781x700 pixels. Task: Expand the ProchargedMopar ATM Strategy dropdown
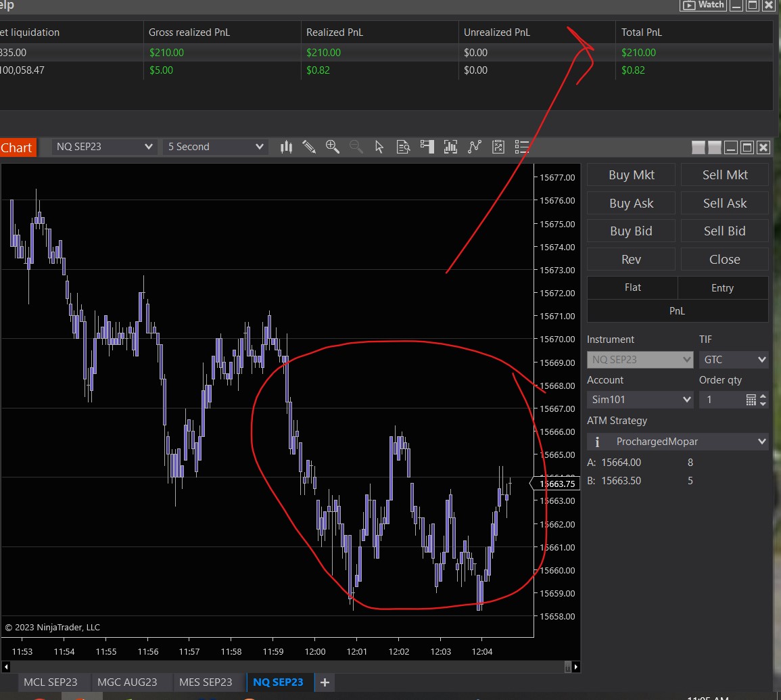pyautogui.click(x=678, y=442)
